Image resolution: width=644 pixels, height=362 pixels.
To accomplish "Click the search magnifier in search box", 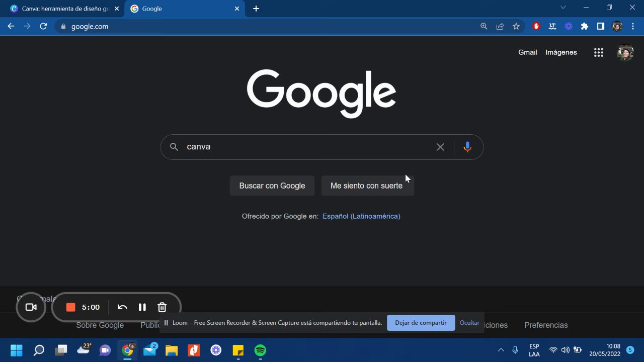I will [x=174, y=147].
